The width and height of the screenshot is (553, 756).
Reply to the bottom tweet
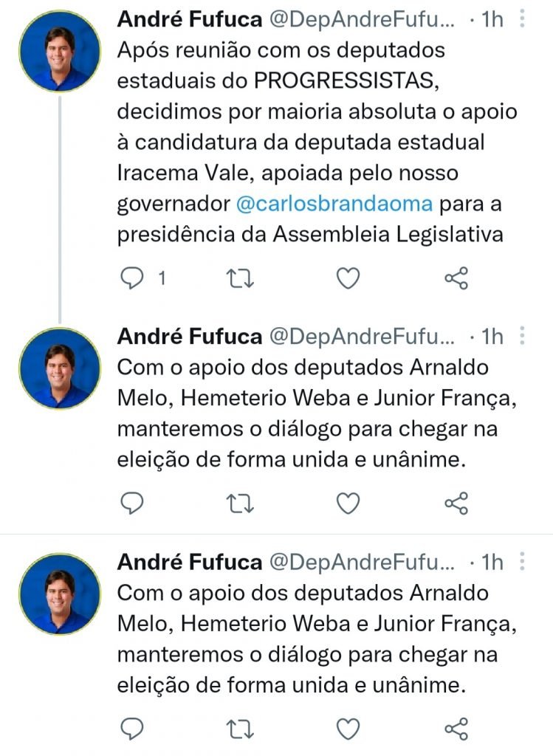click(132, 729)
